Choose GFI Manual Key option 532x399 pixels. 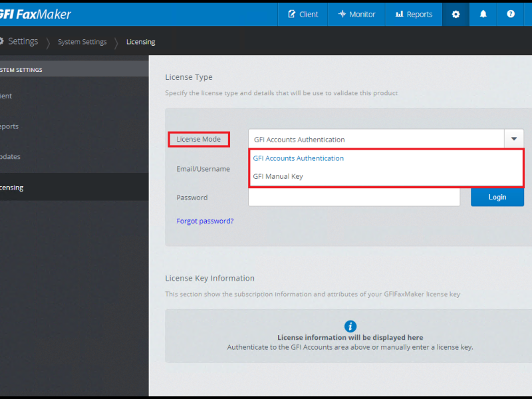point(386,176)
